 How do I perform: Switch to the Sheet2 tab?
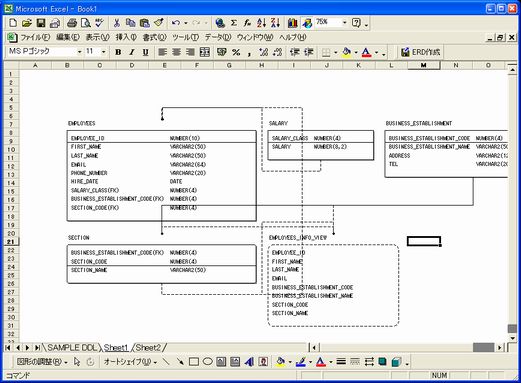tap(148, 348)
